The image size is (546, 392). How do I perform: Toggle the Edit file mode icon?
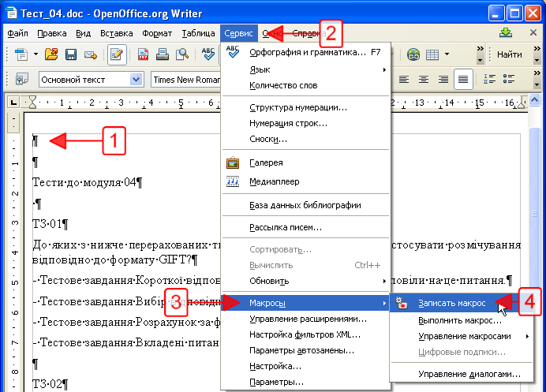click(117, 54)
